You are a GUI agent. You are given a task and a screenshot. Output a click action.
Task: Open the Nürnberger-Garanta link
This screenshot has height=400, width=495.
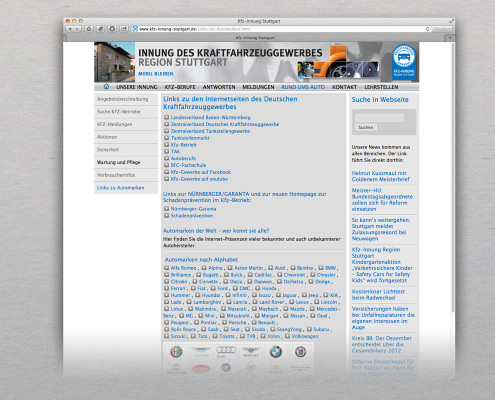[193, 209]
